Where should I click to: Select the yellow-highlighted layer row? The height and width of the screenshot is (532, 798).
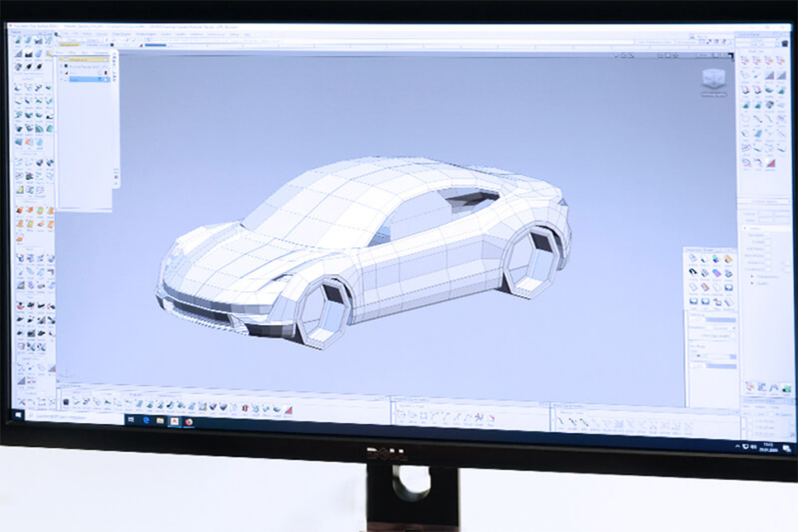[x=84, y=60]
